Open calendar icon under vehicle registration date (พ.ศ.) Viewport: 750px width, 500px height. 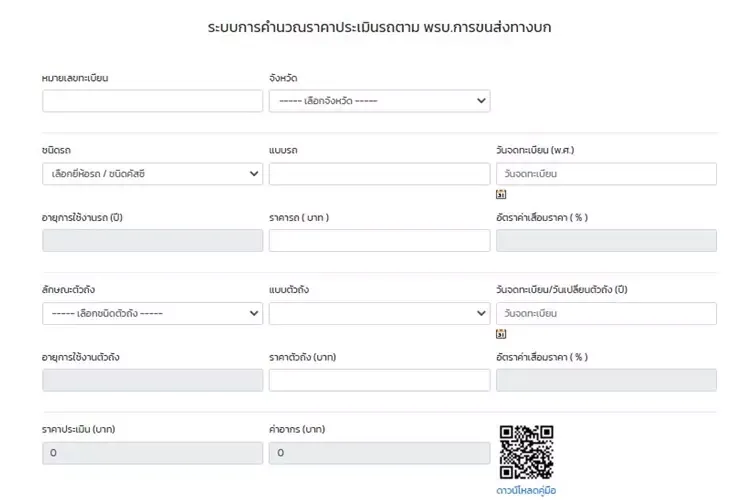point(501,194)
